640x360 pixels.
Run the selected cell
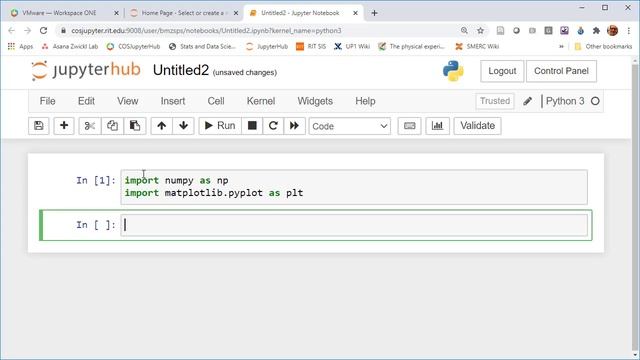point(220,126)
